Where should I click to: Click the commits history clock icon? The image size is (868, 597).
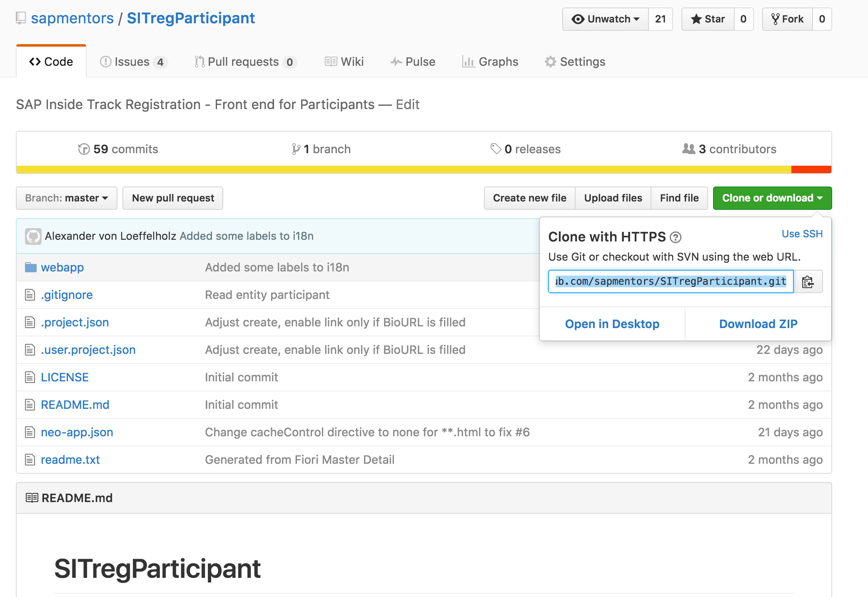[x=84, y=149]
